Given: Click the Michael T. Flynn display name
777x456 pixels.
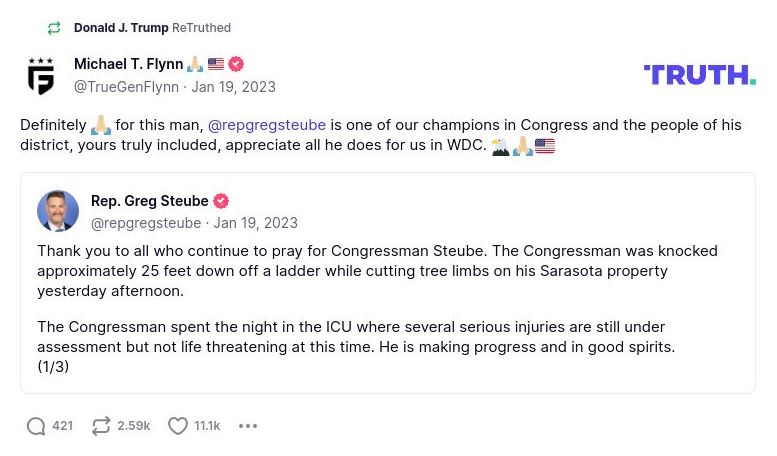Looking at the screenshot, I should coord(128,64).
